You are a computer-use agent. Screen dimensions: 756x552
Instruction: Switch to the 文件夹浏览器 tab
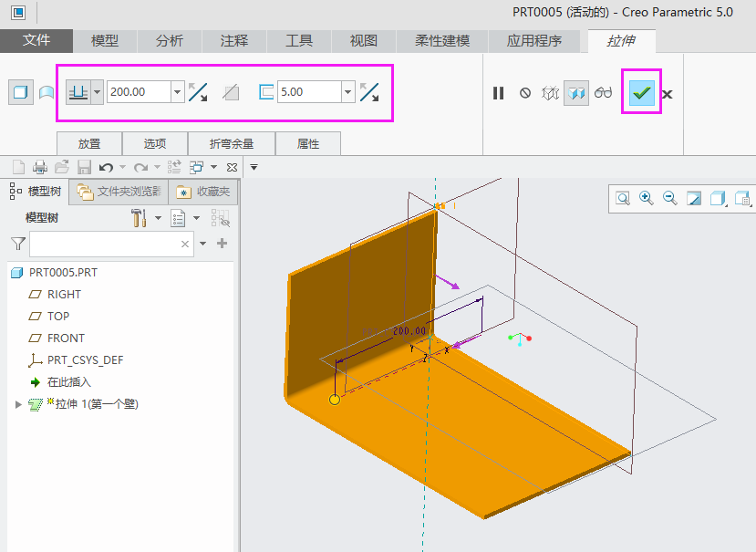[119, 192]
